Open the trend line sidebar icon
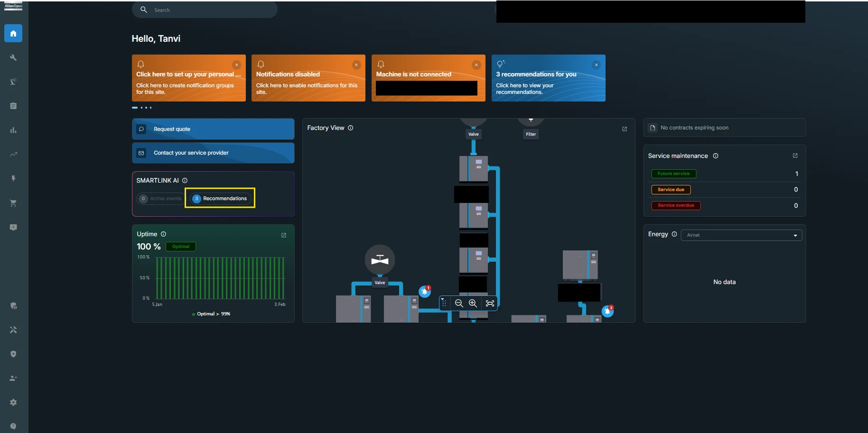 click(13, 154)
